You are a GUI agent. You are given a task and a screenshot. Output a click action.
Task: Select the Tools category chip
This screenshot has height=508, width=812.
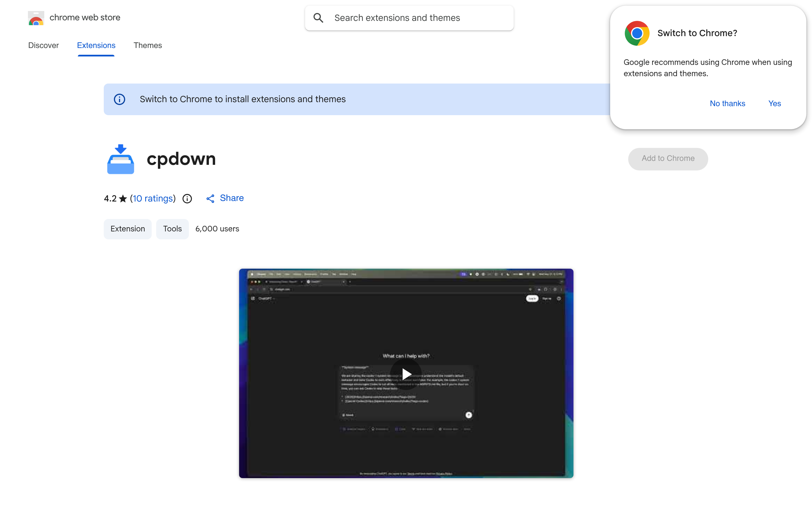173,229
